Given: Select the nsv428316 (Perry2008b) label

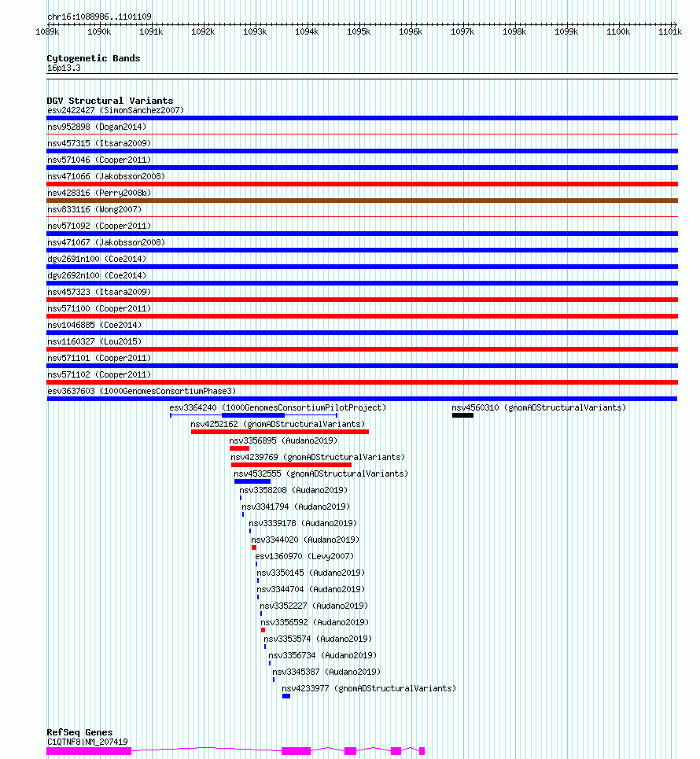Looking at the screenshot, I should (99, 193).
